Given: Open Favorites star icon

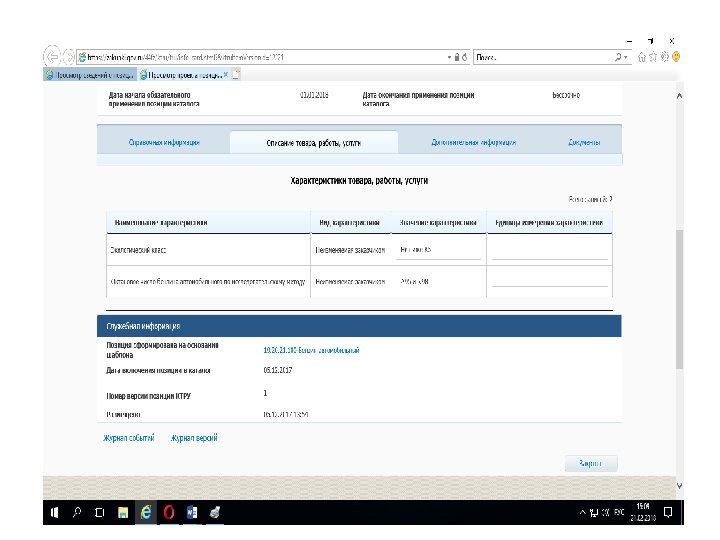Looking at the screenshot, I should [653, 57].
